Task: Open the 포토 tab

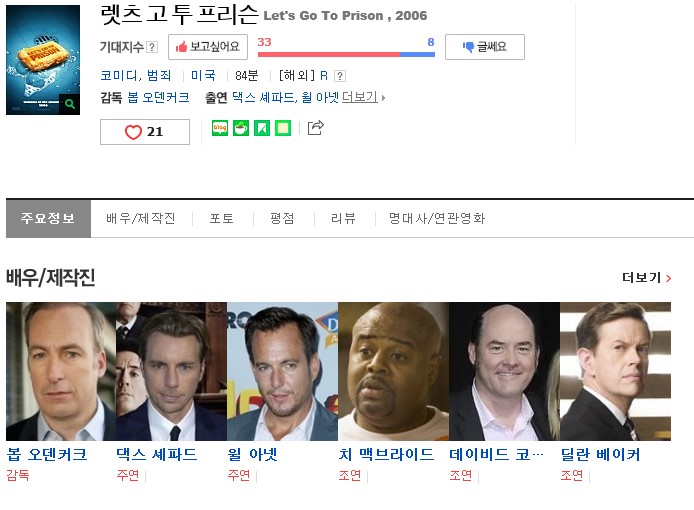Action: (221, 218)
